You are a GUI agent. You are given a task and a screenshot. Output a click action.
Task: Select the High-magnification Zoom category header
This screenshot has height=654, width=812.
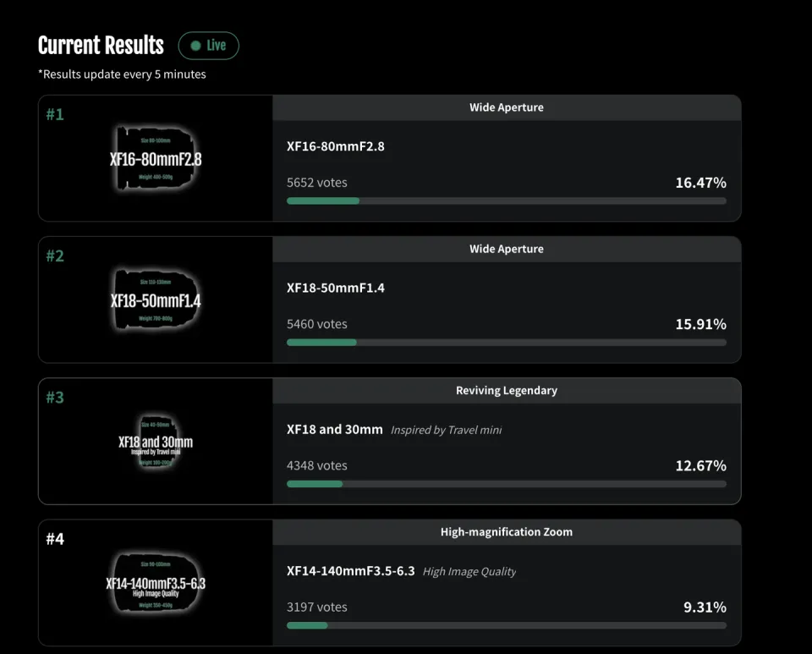pyautogui.click(x=506, y=532)
